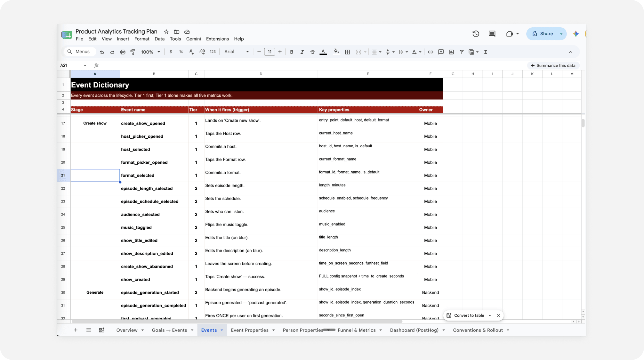The width and height of the screenshot is (644, 360).
Task: Create a filter with funnel icon
Action: [462, 52]
